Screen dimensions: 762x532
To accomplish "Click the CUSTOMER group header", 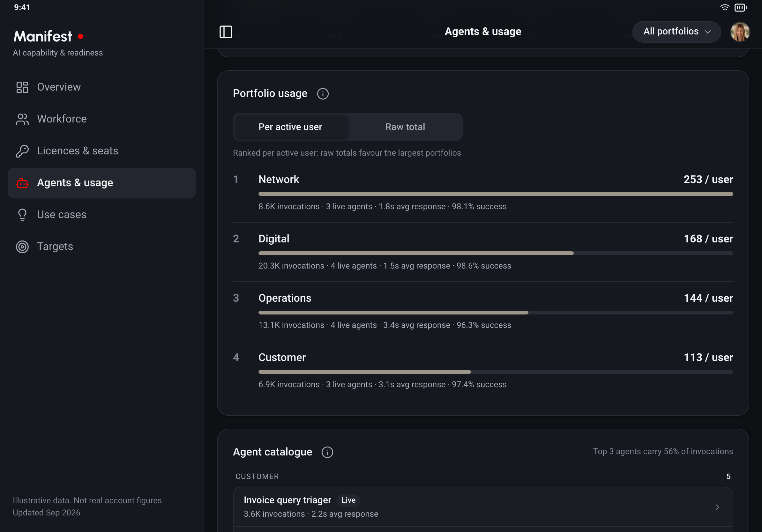I will 257,477.
